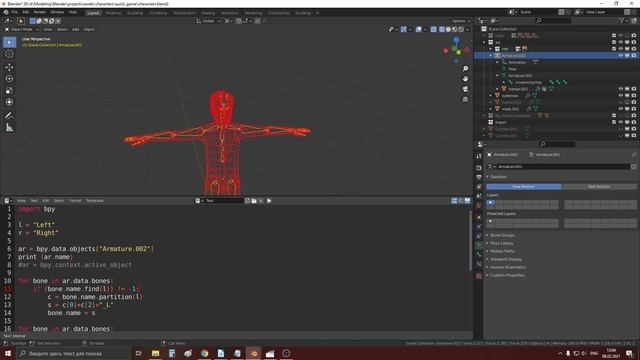Image resolution: width=640 pixels, height=360 pixels.
Task: Unlink the text datablock with X icon
Action: [261, 201]
